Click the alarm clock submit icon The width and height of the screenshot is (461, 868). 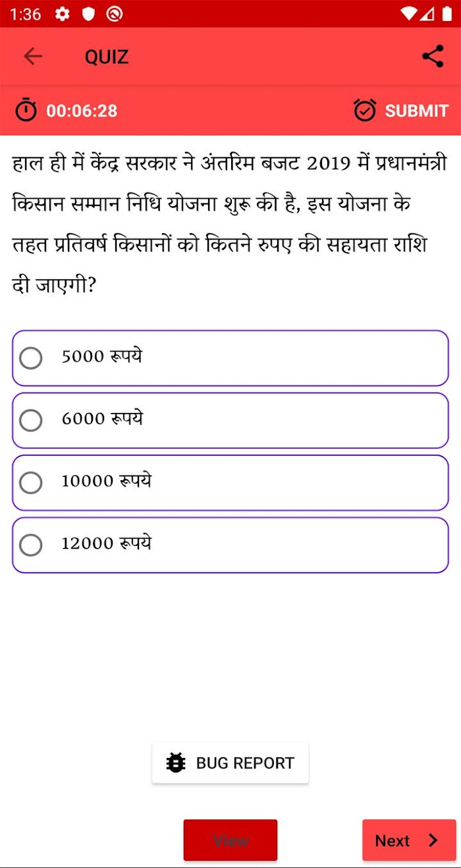[365, 110]
